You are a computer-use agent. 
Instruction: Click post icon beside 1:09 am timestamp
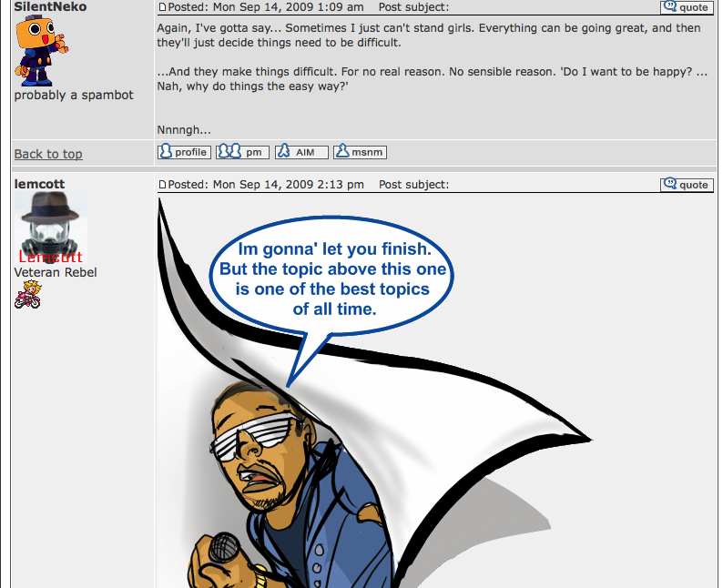162,7
